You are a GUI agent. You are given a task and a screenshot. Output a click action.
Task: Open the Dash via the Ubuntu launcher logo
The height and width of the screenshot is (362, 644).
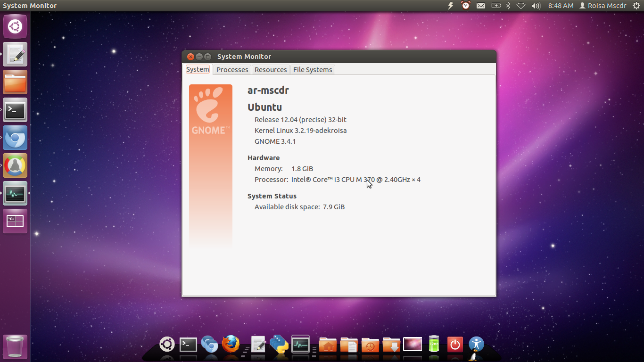(x=15, y=26)
